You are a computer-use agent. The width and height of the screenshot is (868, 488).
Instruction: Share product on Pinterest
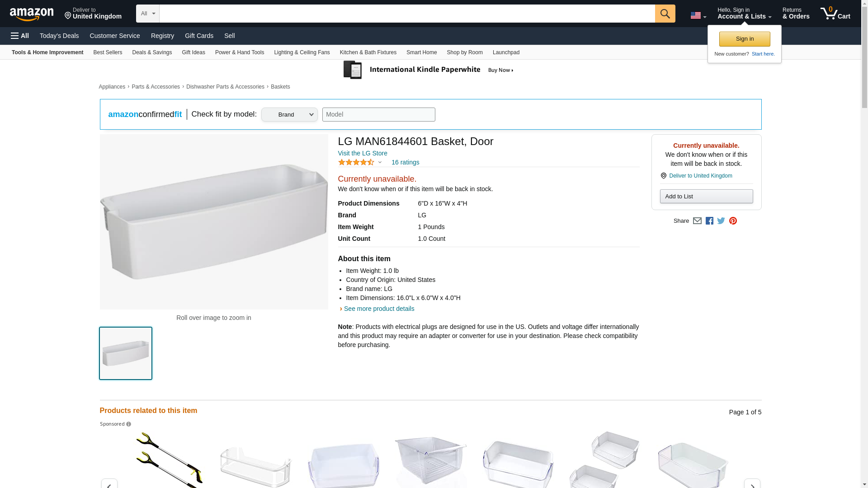(733, 221)
